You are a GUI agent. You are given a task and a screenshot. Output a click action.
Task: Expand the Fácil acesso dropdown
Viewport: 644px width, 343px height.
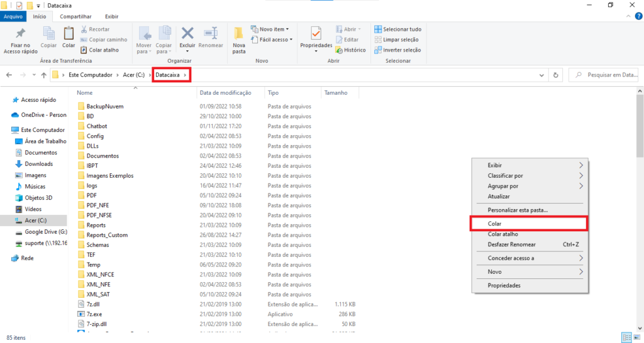pyautogui.click(x=270, y=40)
